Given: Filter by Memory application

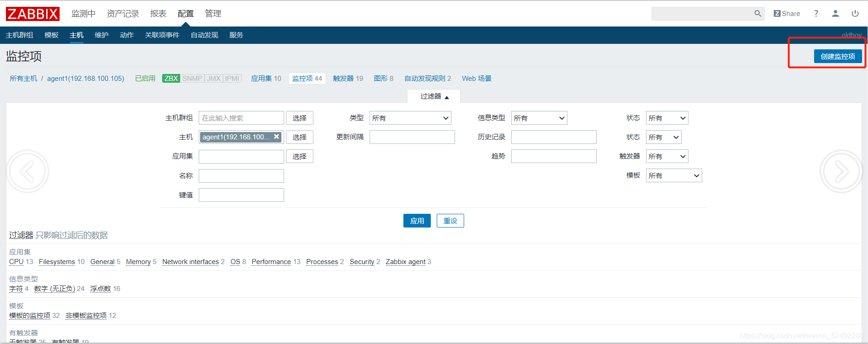Looking at the screenshot, I should pos(138,262).
